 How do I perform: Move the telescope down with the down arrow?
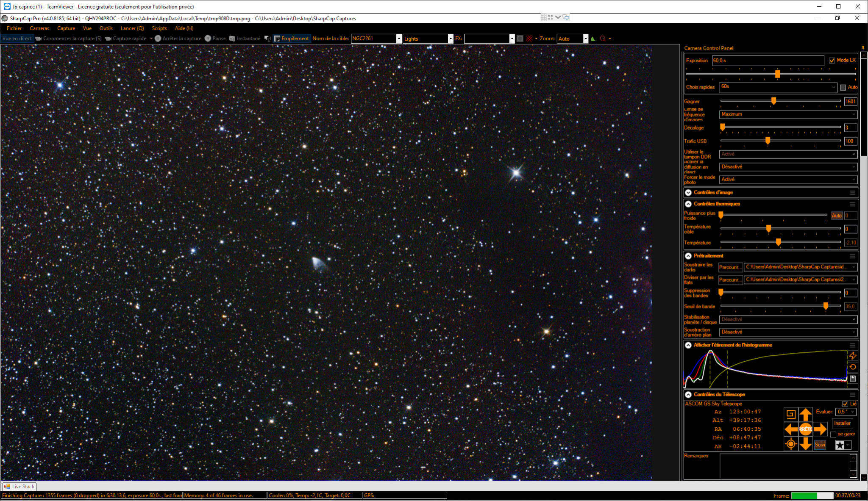[x=806, y=444]
